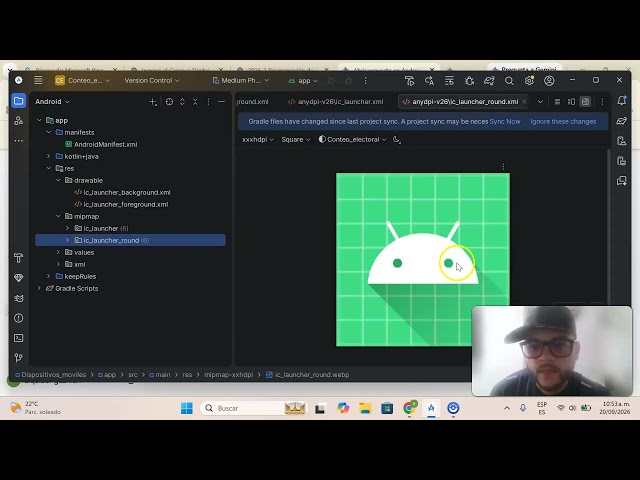Click ic_launcher_round.webp breadcrumb
This screenshot has height=480, width=640.
click(308, 375)
